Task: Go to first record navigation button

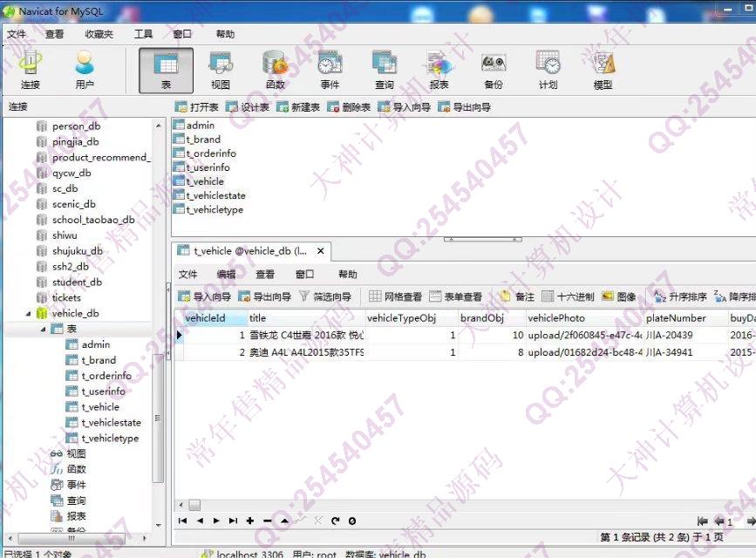Action: pos(183,521)
